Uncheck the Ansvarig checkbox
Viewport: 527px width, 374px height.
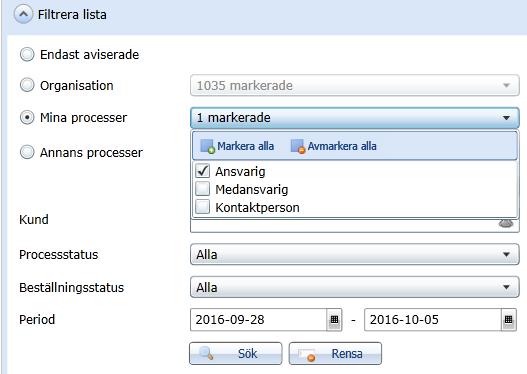(202, 171)
